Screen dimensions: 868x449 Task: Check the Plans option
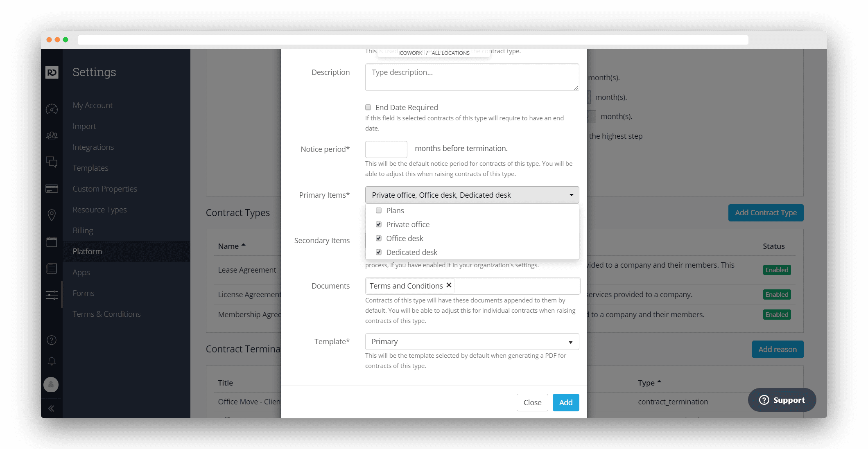(x=379, y=210)
